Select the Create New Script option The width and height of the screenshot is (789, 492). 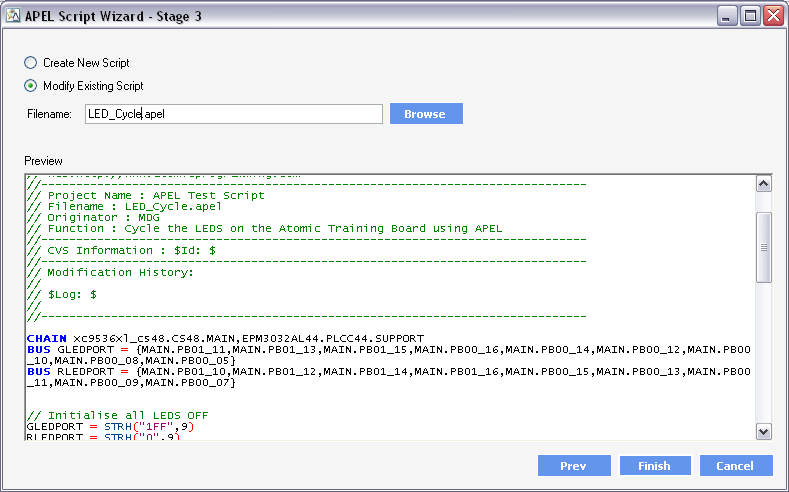coord(31,63)
